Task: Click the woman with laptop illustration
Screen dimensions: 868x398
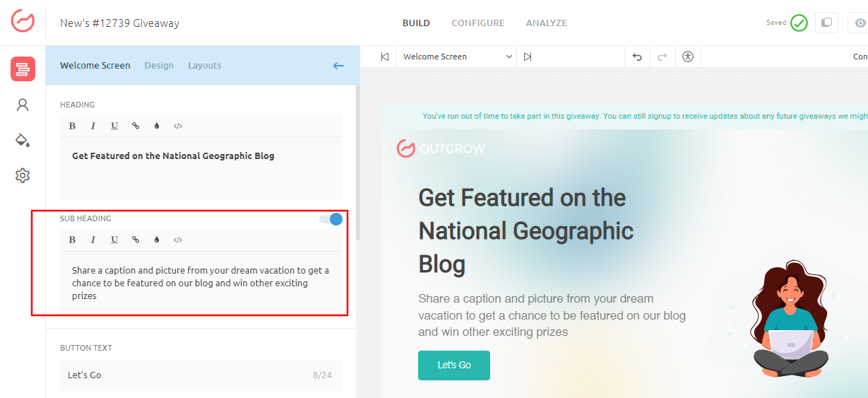Action: point(790,320)
